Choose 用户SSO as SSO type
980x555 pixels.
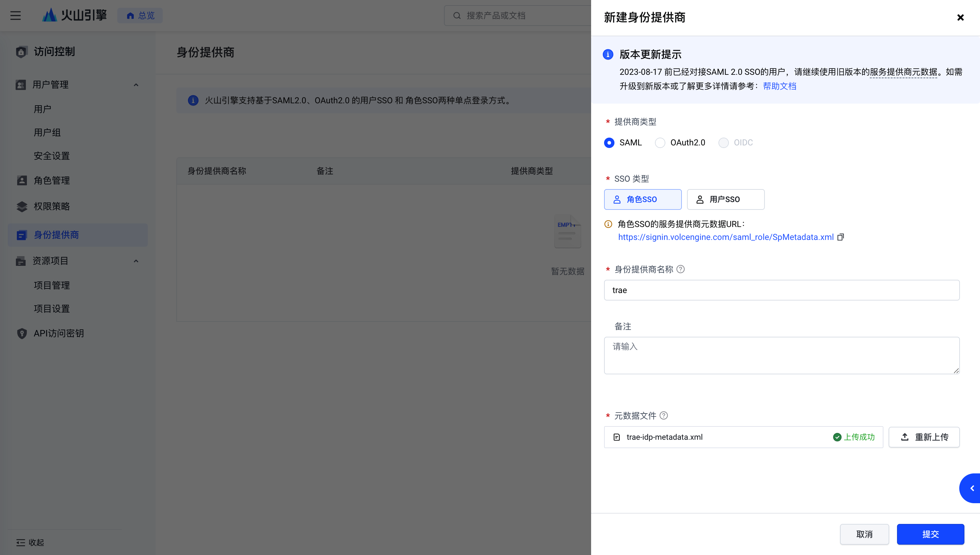point(726,199)
